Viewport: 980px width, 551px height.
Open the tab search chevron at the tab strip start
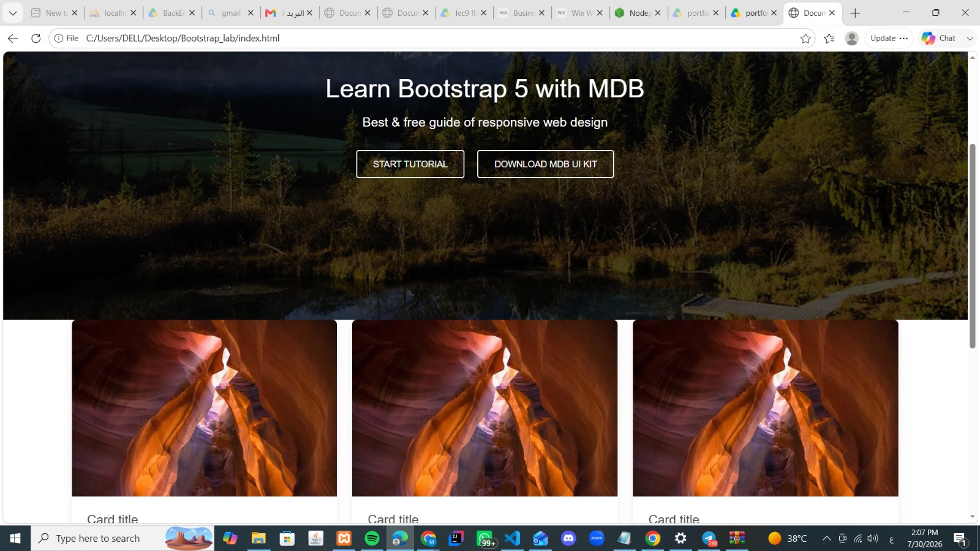(13, 13)
